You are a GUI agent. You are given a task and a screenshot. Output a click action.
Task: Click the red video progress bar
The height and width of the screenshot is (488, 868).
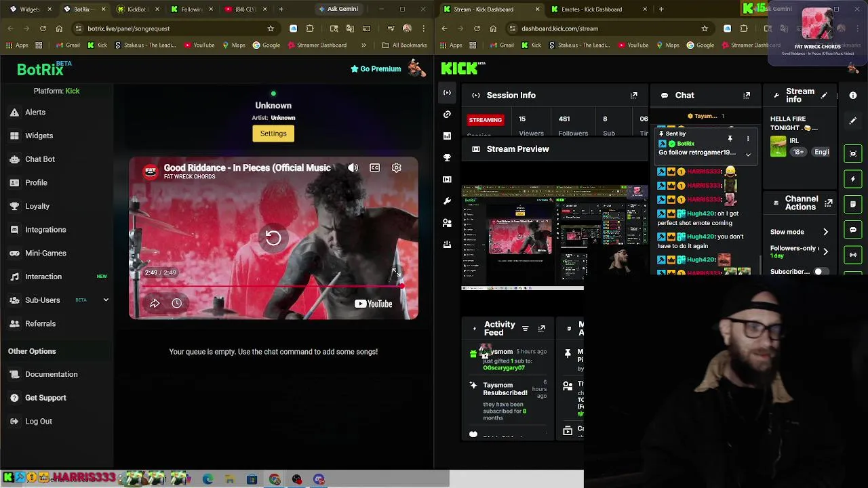click(x=273, y=286)
